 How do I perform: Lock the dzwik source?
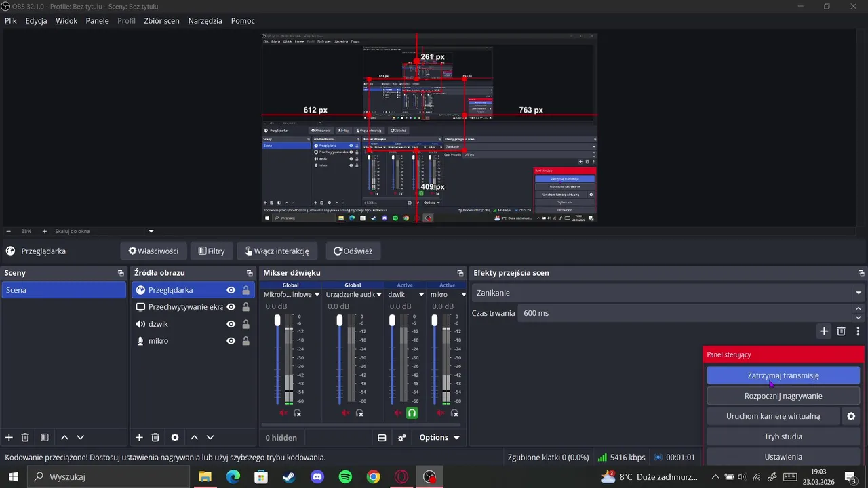click(x=245, y=324)
